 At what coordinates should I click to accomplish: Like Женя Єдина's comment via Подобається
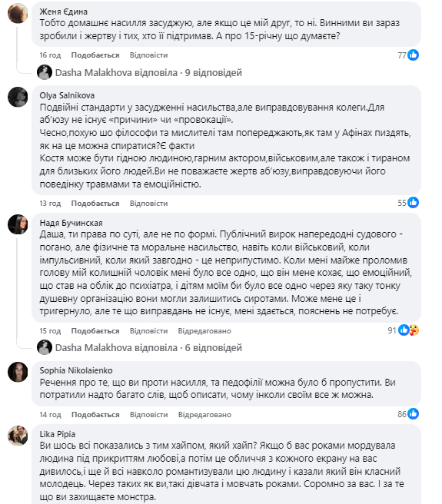(x=95, y=55)
